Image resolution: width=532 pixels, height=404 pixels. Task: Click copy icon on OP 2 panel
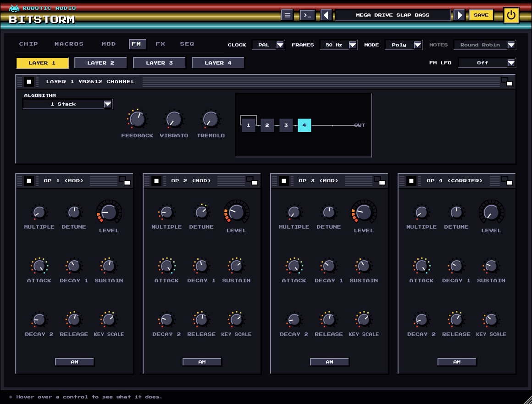[x=252, y=180]
